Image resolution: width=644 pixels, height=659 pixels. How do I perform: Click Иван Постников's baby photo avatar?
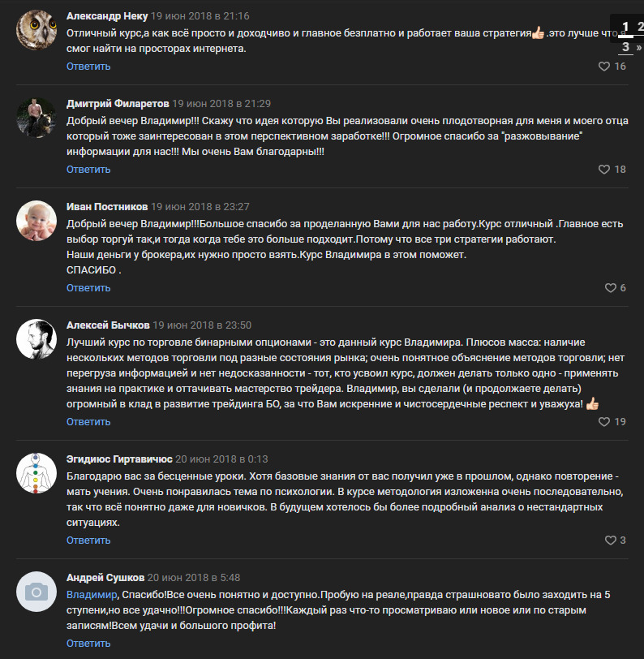pos(36,221)
